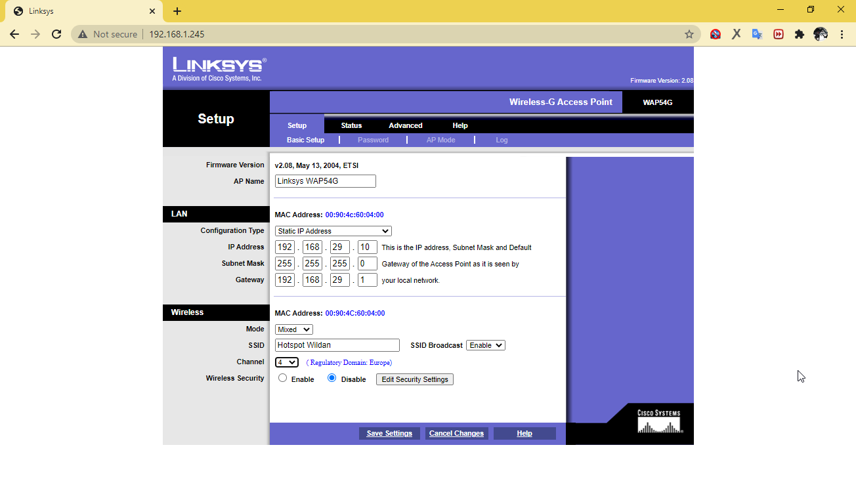Viewport: 856px width, 504px height.
Task: Bookmark this page with star icon
Action: click(x=689, y=34)
